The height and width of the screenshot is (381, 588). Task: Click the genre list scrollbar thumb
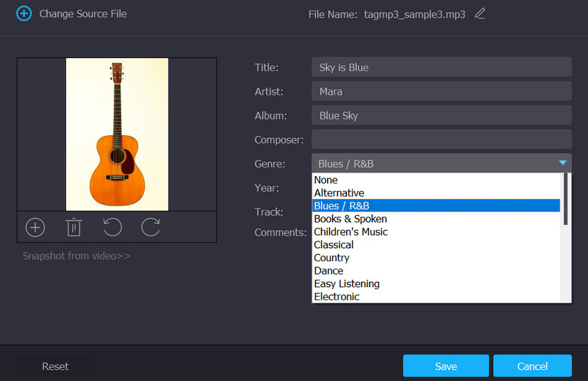coord(566,199)
